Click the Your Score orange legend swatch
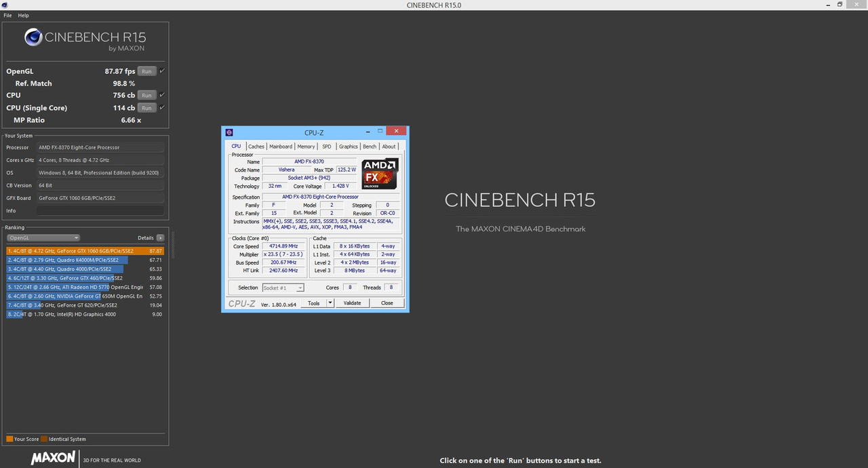 pos(9,439)
